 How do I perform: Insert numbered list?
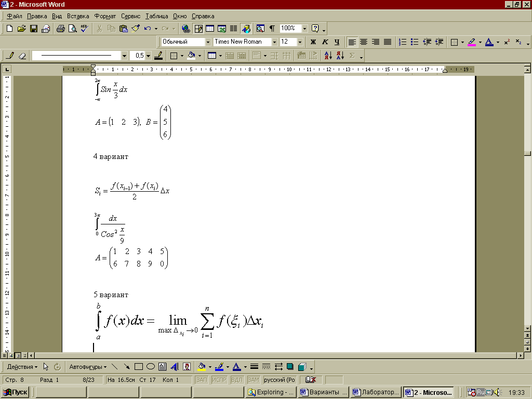click(403, 42)
